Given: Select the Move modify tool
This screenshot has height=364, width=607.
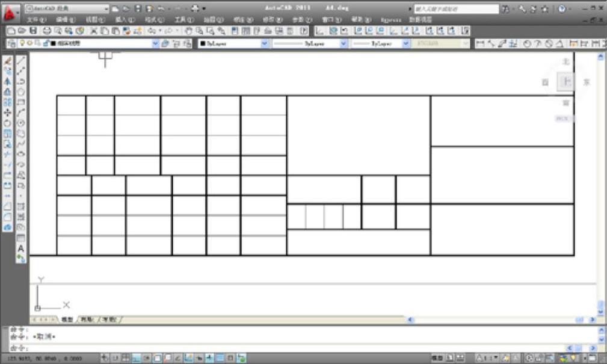Looking at the screenshot, I should pyautogui.click(x=8, y=113).
